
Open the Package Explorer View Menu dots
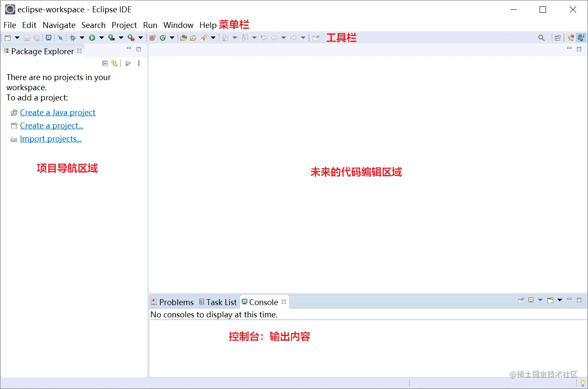(x=139, y=64)
